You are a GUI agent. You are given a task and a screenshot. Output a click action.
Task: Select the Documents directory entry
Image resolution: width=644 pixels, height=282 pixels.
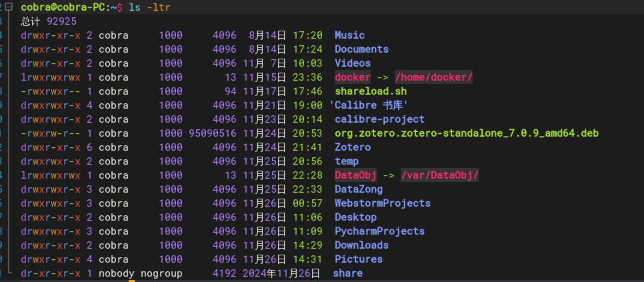[x=361, y=49]
